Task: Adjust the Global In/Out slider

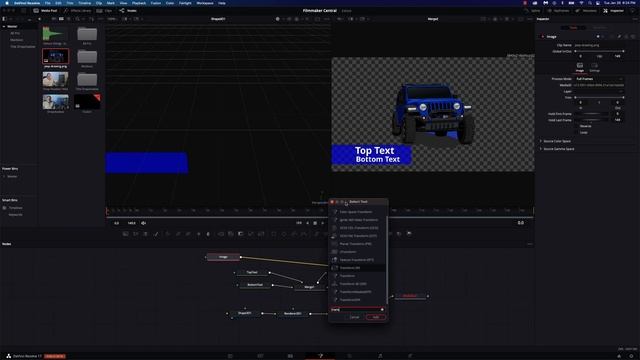Action: click(x=599, y=51)
